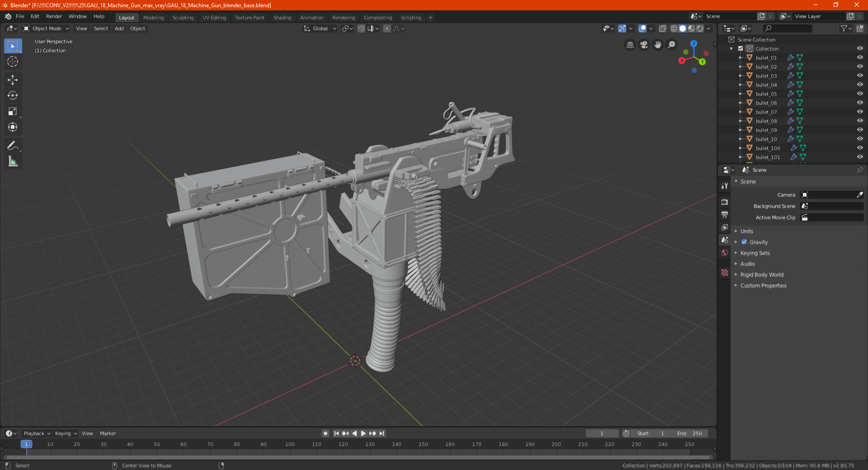This screenshot has height=470, width=868.
Task: Click the outliner search field
Action: tap(787, 28)
